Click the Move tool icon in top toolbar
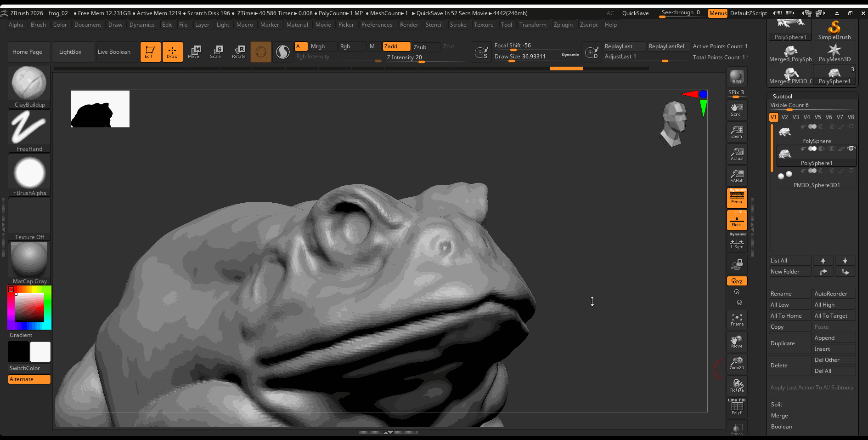 194,51
